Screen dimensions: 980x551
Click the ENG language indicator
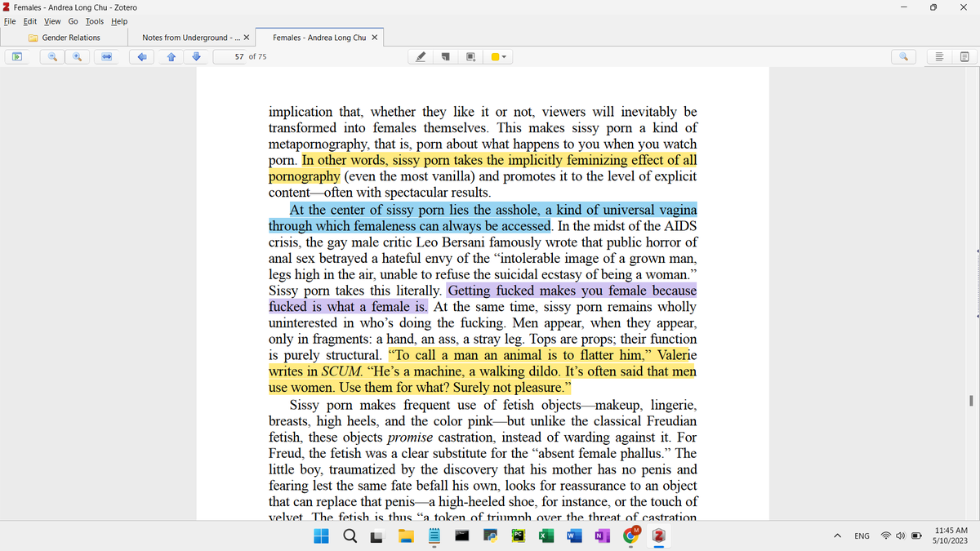[862, 536]
